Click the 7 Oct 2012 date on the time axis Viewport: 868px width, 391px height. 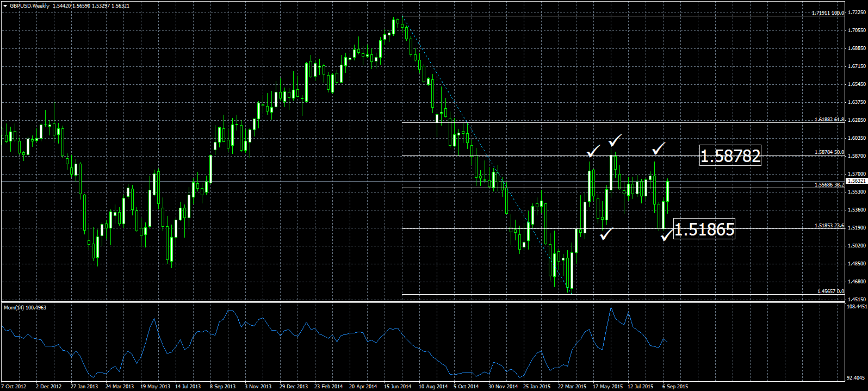tap(14, 387)
